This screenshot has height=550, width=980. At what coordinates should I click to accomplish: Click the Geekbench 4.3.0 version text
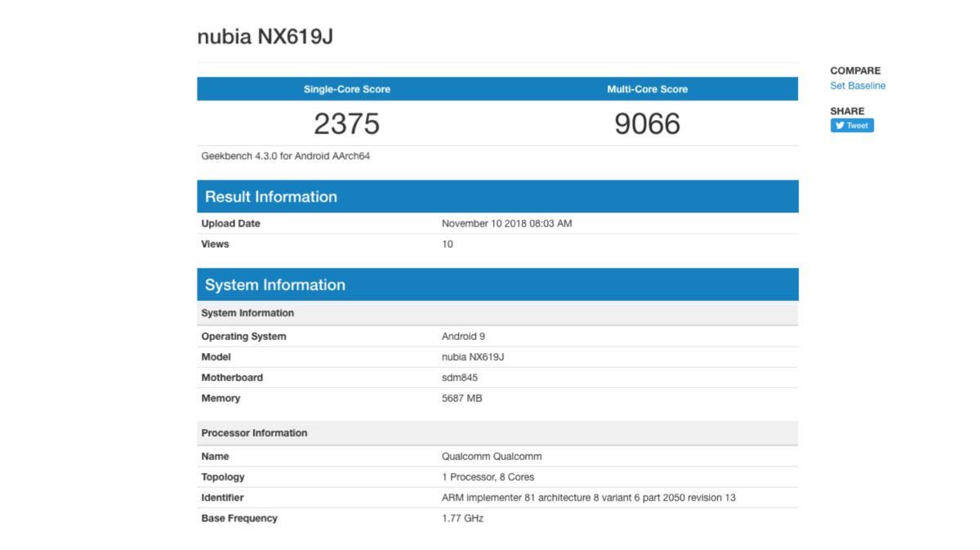click(x=286, y=156)
